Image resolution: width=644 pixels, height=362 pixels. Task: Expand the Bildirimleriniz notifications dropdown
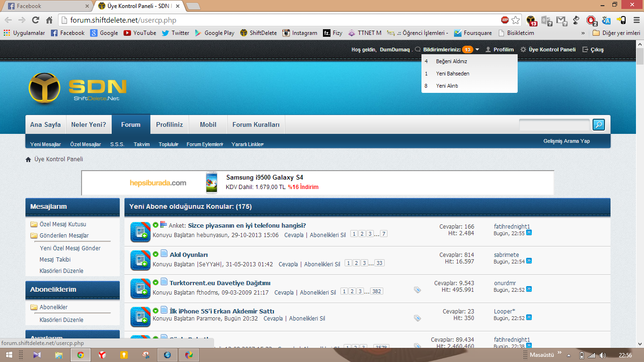point(477,49)
